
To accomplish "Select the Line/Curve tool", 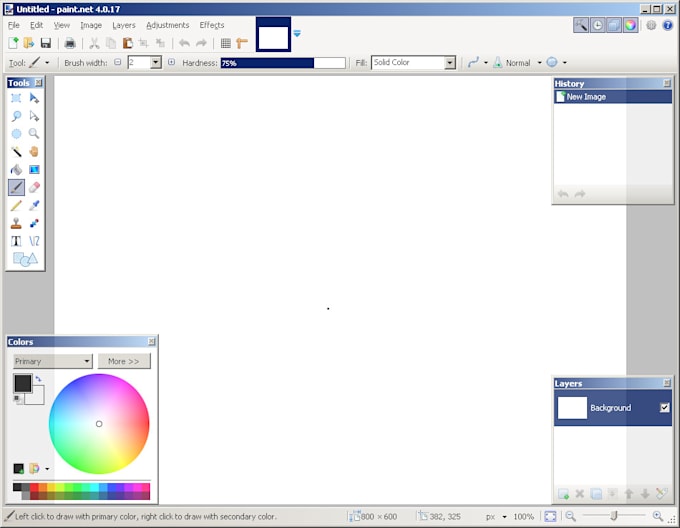I will [x=34, y=241].
